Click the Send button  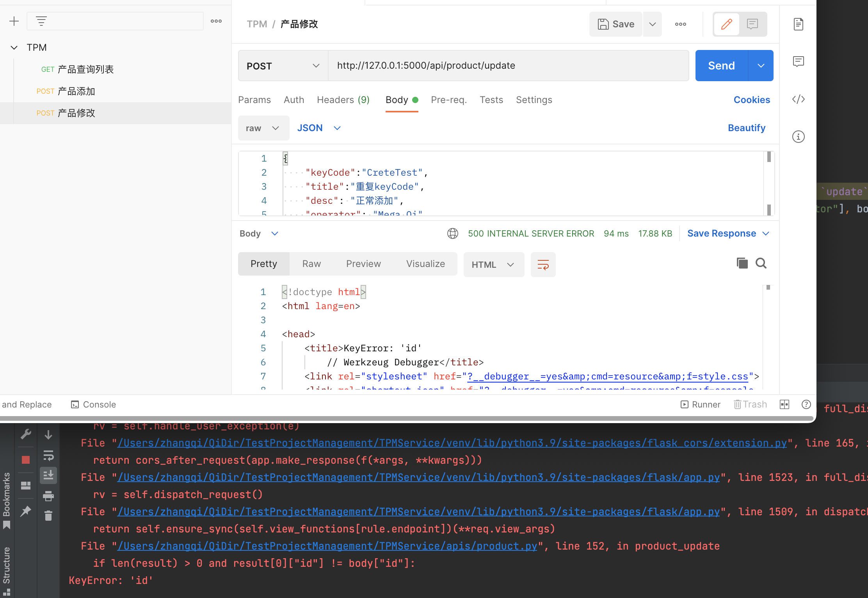721,66
